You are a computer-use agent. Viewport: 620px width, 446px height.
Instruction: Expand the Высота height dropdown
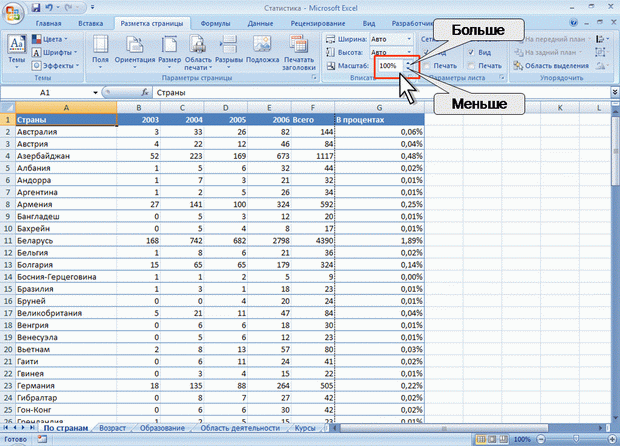[409, 52]
